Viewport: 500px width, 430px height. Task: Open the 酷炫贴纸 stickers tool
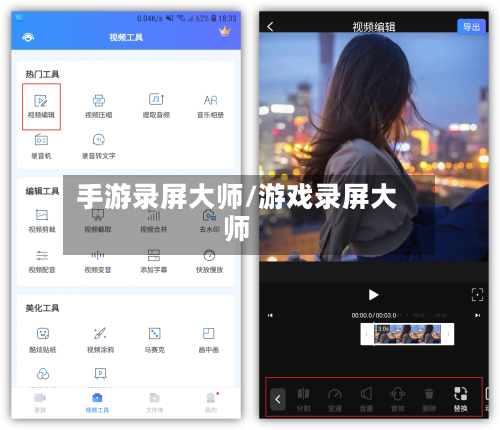click(43, 340)
